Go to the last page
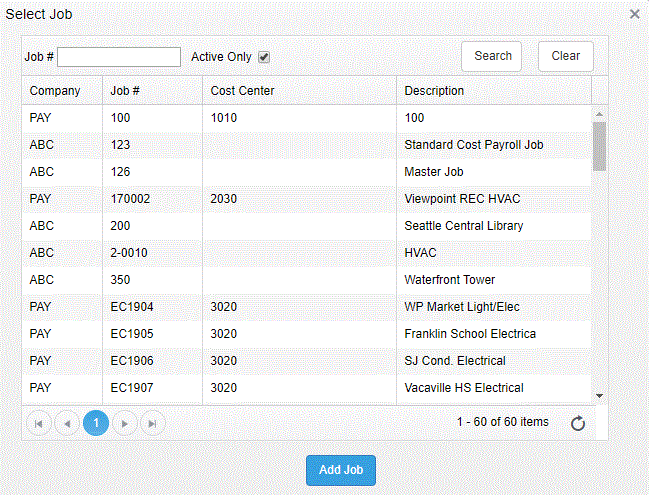The width and height of the screenshot is (649, 495). (153, 423)
